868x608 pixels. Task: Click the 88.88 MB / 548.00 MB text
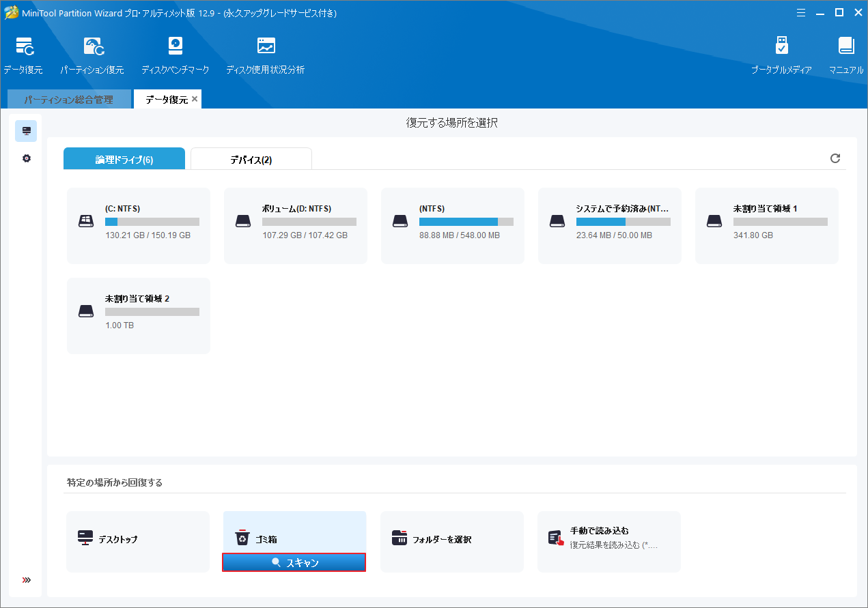[460, 235]
